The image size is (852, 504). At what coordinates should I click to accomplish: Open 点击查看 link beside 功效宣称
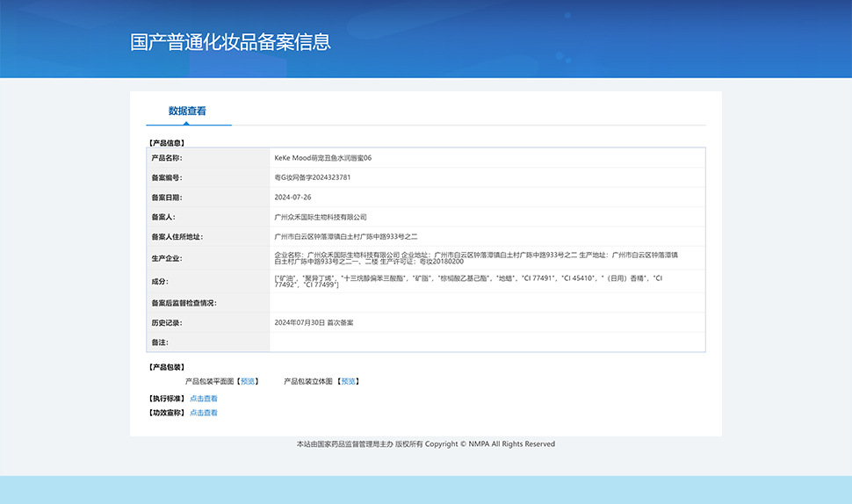(x=203, y=413)
